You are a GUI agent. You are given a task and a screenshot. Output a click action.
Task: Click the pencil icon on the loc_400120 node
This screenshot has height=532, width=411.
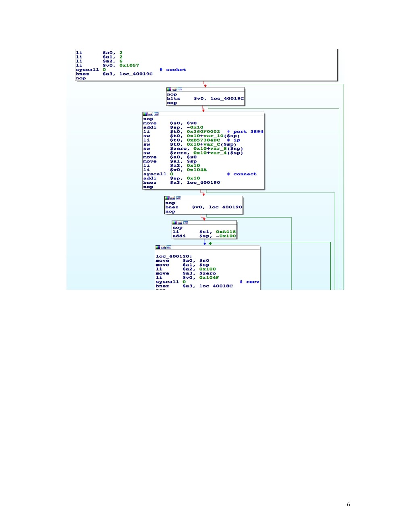point(163,247)
